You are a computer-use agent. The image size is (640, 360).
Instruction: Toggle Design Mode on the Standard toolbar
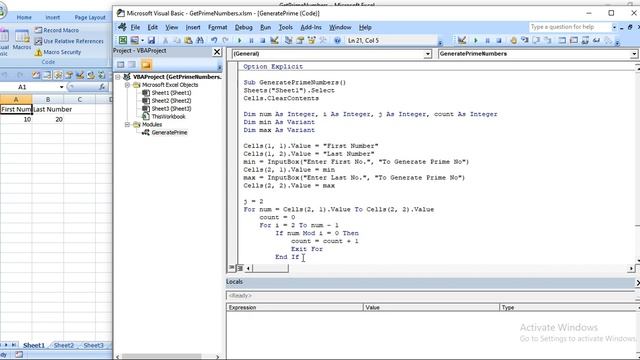274,40
